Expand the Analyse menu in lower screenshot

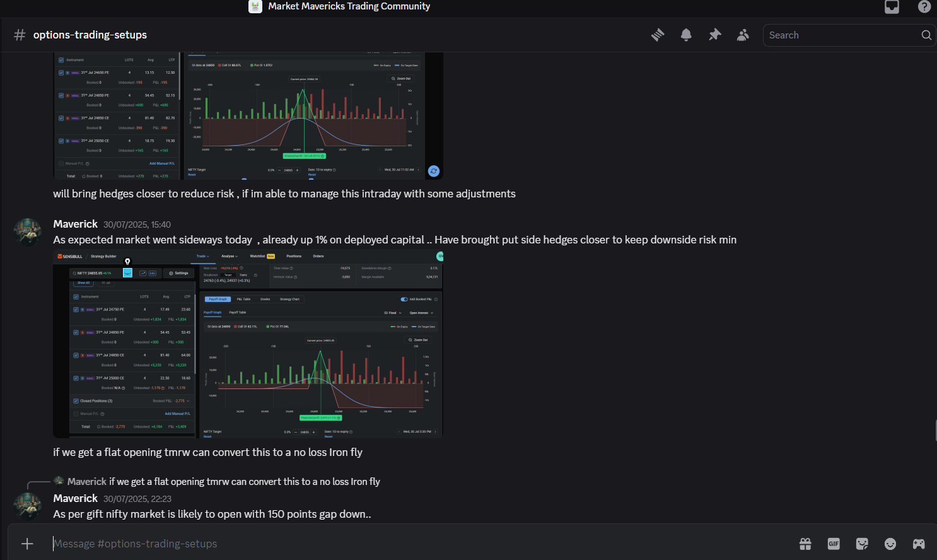[x=229, y=256]
